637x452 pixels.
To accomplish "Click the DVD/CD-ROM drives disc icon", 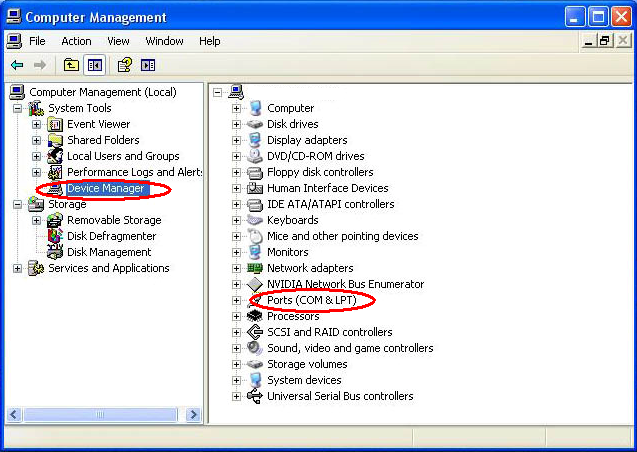I will click(x=255, y=156).
